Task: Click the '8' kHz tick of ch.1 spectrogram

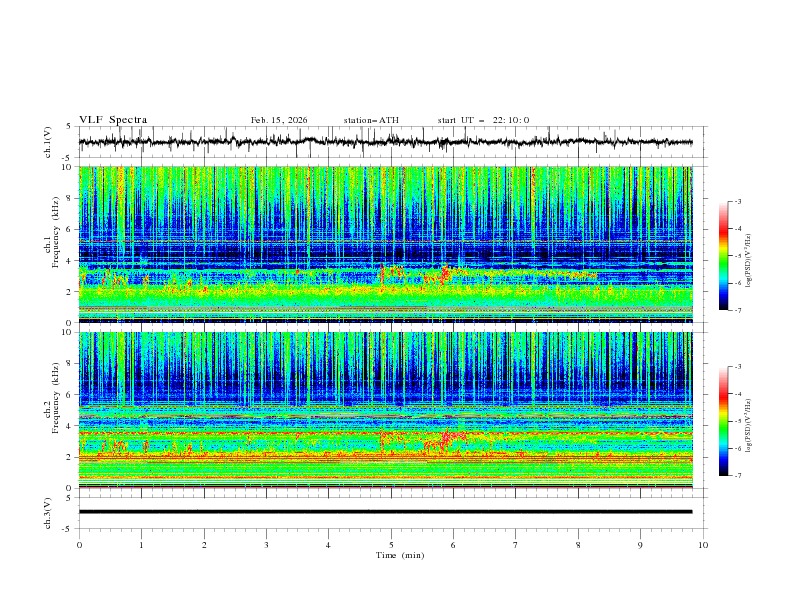Action: click(70, 198)
